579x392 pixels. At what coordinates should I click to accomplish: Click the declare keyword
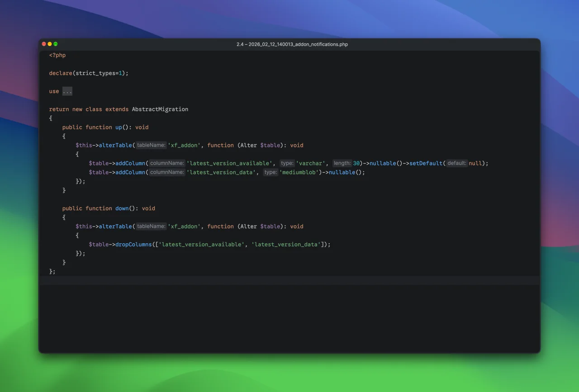(x=61, y=73)
